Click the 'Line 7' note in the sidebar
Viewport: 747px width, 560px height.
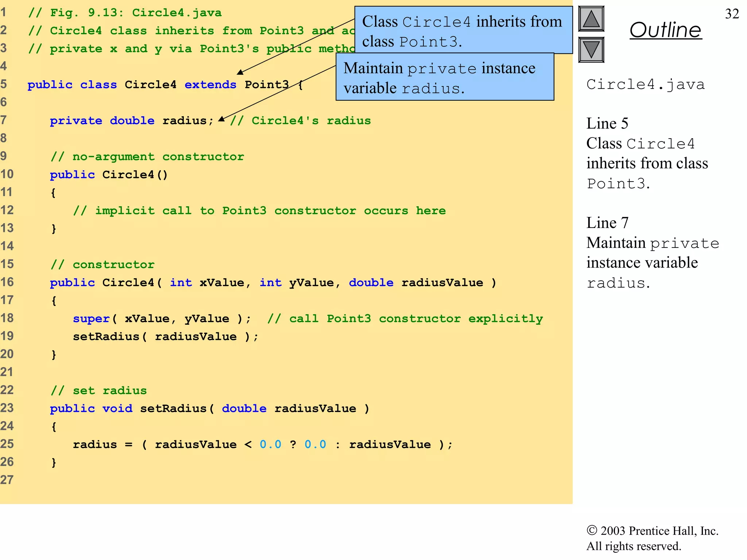click(x=607, y=223)
